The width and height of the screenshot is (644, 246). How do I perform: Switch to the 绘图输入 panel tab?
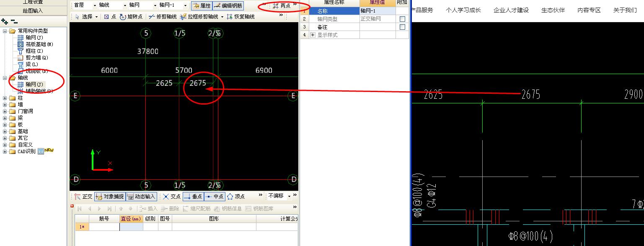[x=33, y=11]
